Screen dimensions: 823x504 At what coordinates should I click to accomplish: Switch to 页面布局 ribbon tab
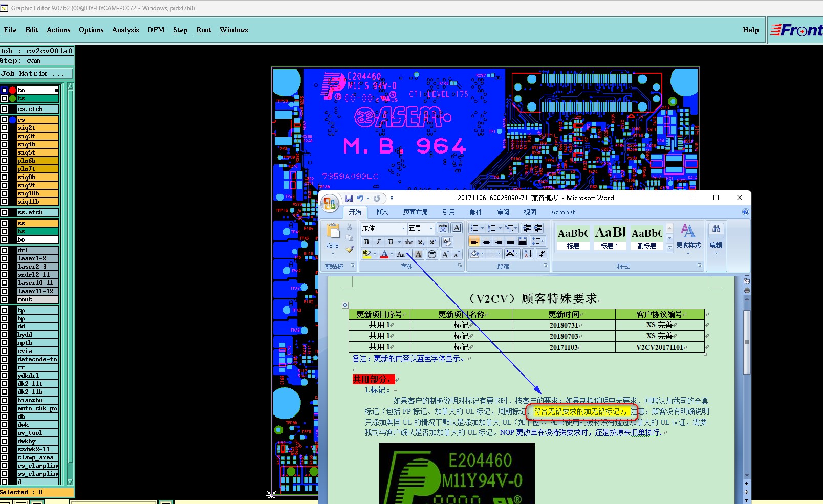pos(415,212)
